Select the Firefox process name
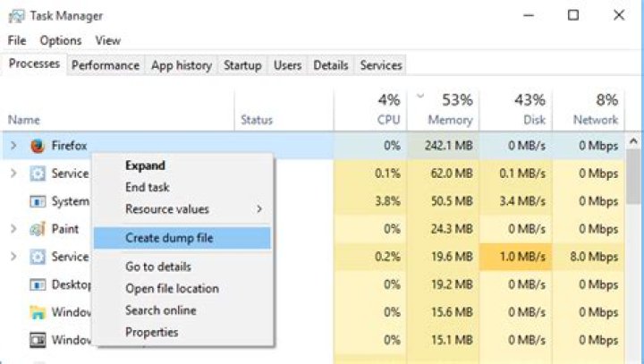Image resolution: width=644 pixels, height=364 pixels. [69, 146]
